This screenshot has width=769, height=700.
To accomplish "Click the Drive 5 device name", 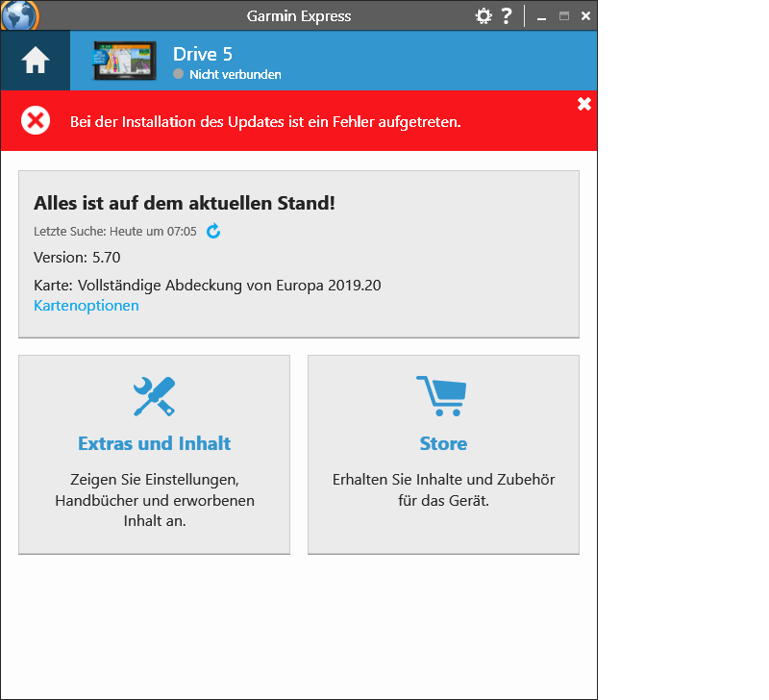I will (203, 54).
